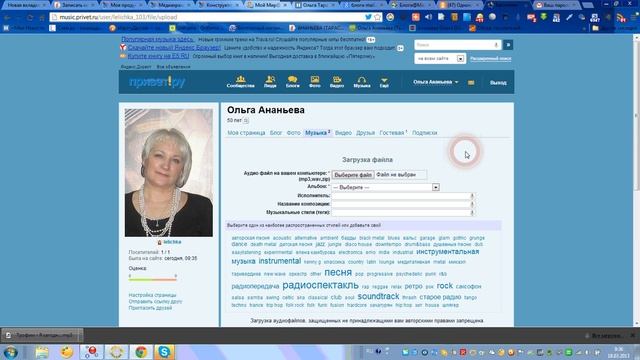
Task: Click into the Музыкальные стили tags field
Action: (x=402, y=212)
